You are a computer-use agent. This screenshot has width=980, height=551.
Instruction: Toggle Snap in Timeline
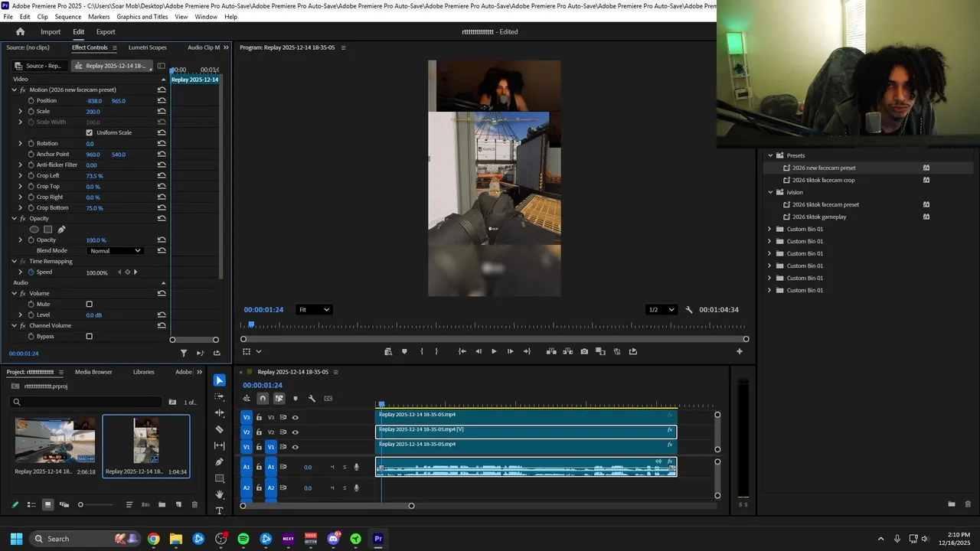pos(263,399)
